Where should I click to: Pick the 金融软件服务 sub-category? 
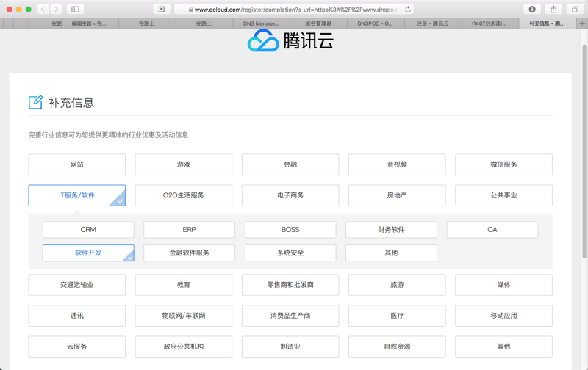pos(190,253)
